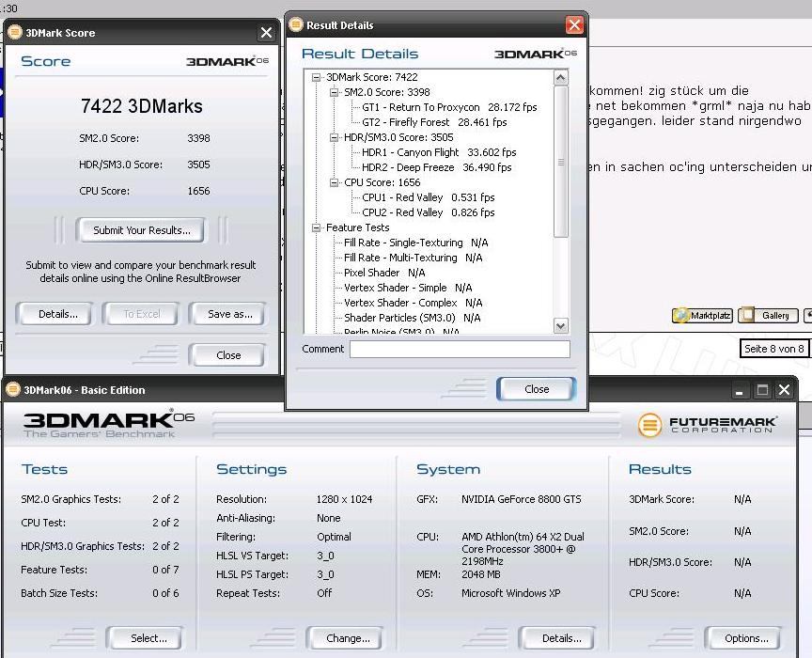This screenshot has width=812, height=658.
Task: Select Vertex Shader - Simple row
Action: 408,288
